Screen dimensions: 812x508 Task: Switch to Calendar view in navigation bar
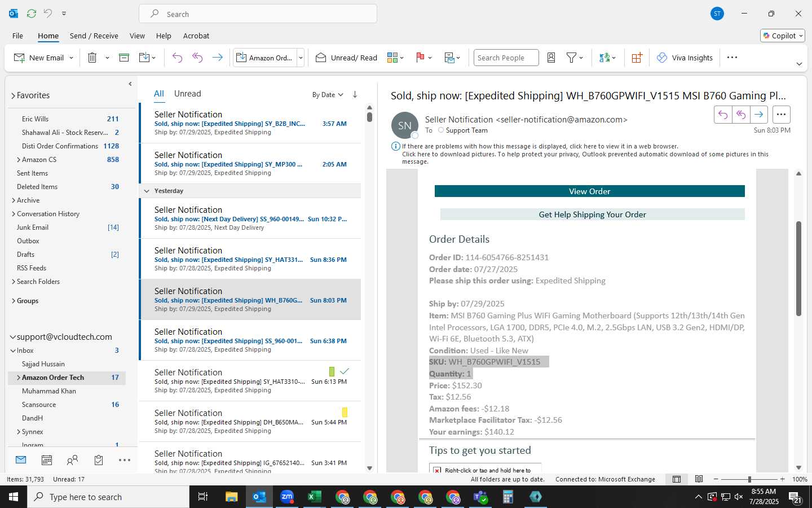pyautogui.click(x=47, y=460)
